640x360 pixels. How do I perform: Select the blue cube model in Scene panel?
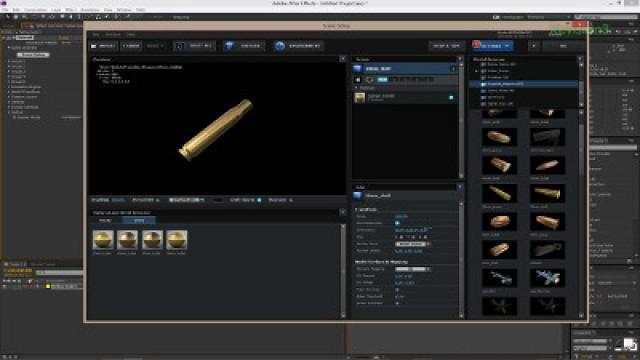pyautogui.click(x=358, y=69)
